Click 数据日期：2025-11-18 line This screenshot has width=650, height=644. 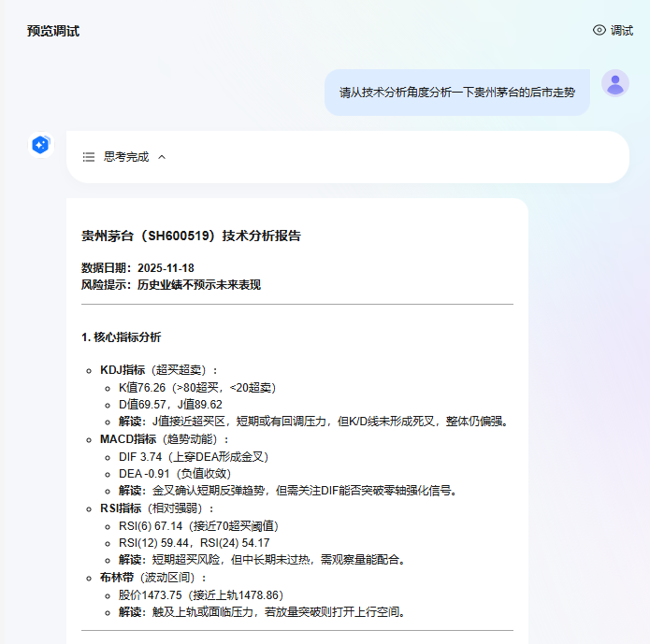tap(137, 268)
